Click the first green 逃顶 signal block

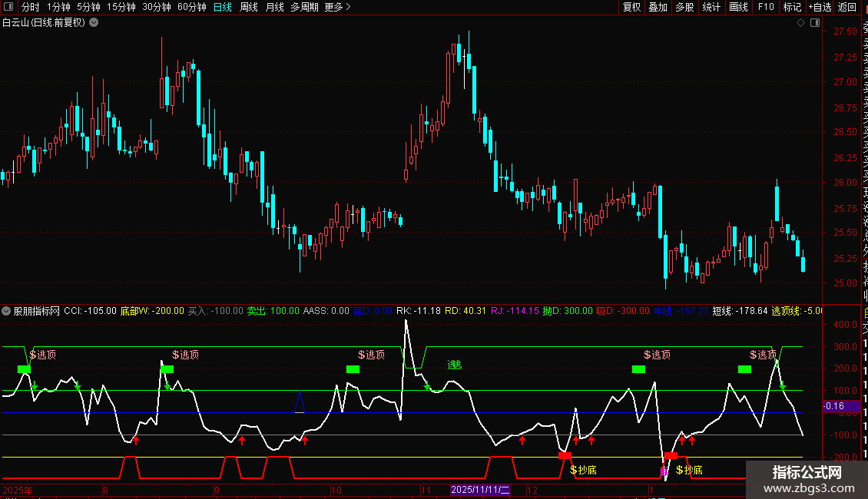(24, 369)
